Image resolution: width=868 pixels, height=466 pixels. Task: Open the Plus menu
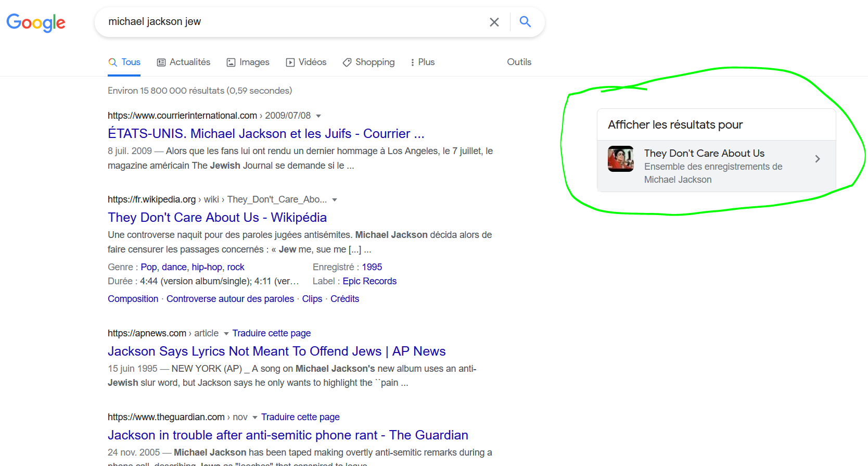(423, 62)
